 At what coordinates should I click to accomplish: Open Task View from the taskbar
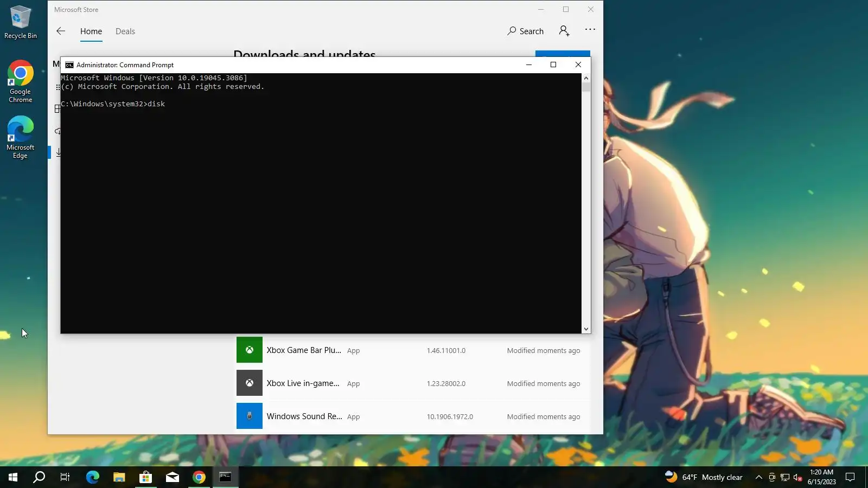coord(65,477)
